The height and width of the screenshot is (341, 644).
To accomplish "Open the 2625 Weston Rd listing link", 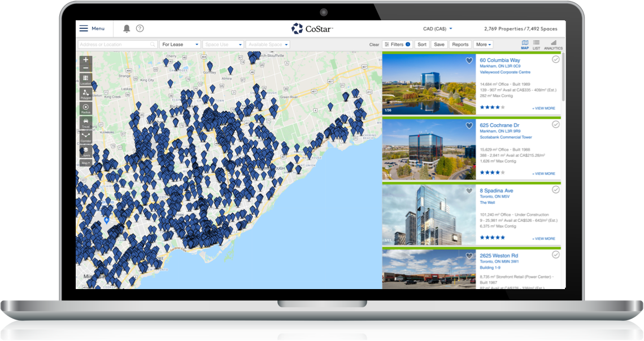I will [x=499, y=256].
